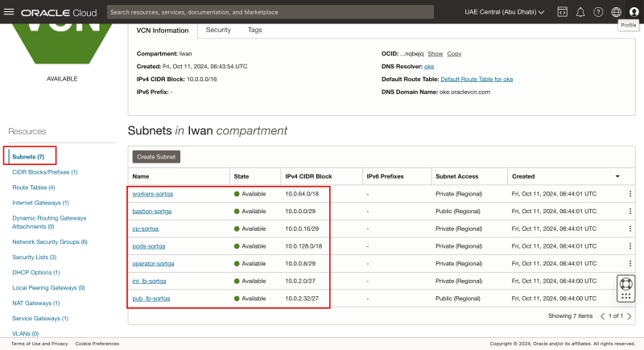
Task: Click the Create Subnet button
Action: 157,157
